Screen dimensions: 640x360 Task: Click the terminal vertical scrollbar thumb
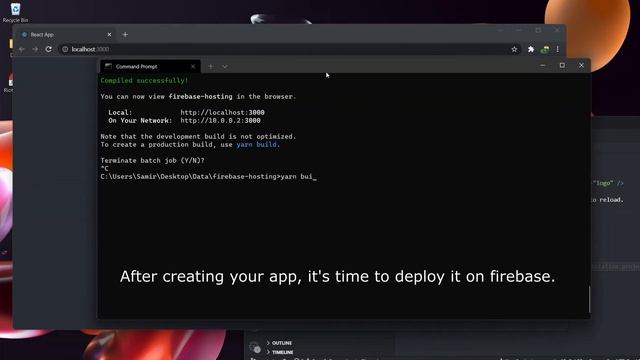(589, 299)
